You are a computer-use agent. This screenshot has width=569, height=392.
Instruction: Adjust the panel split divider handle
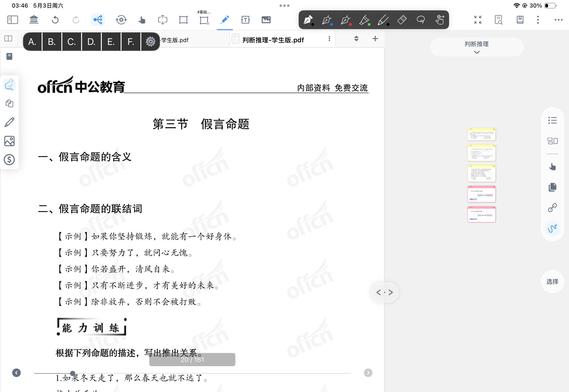384,292
